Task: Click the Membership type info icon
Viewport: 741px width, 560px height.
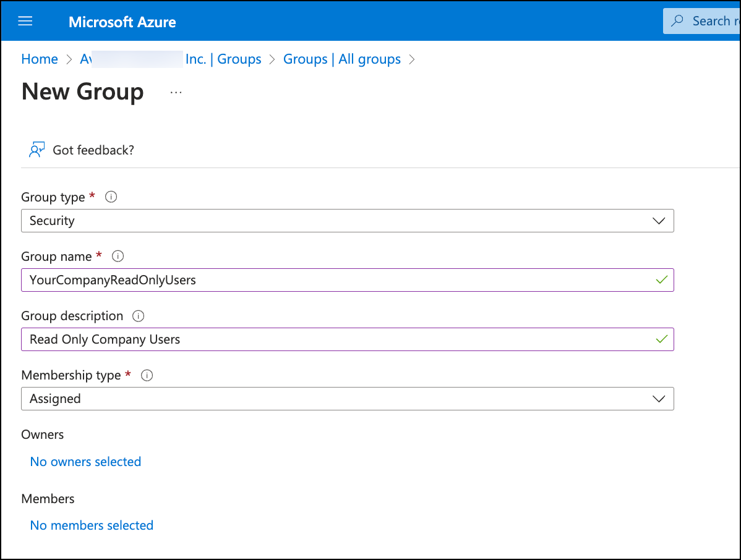Action: 147,375
